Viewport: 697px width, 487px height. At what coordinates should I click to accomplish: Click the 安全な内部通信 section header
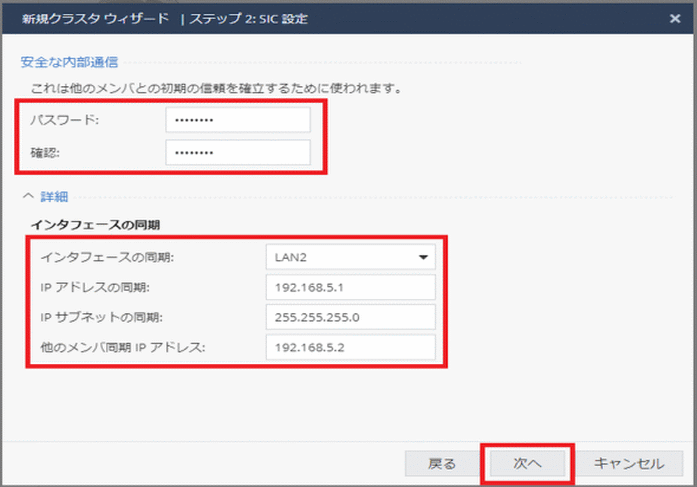point(69,62)
